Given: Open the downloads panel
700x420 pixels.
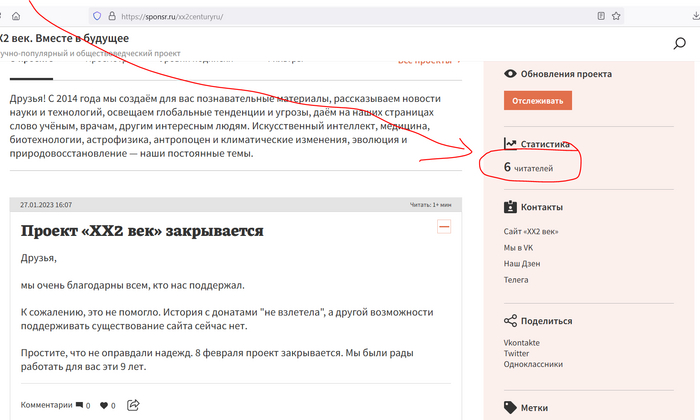Looking at the screenshot, I should [x=696, y=16].
